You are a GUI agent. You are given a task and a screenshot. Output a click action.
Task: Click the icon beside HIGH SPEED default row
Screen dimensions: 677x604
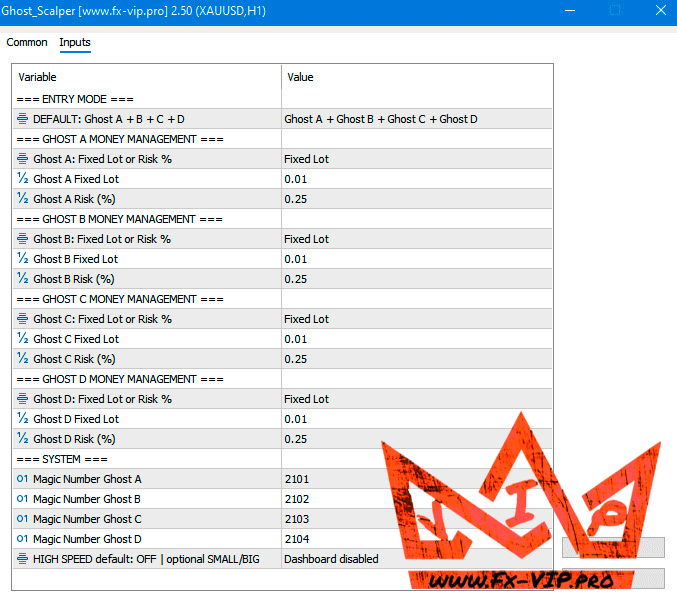click(22, 559)
